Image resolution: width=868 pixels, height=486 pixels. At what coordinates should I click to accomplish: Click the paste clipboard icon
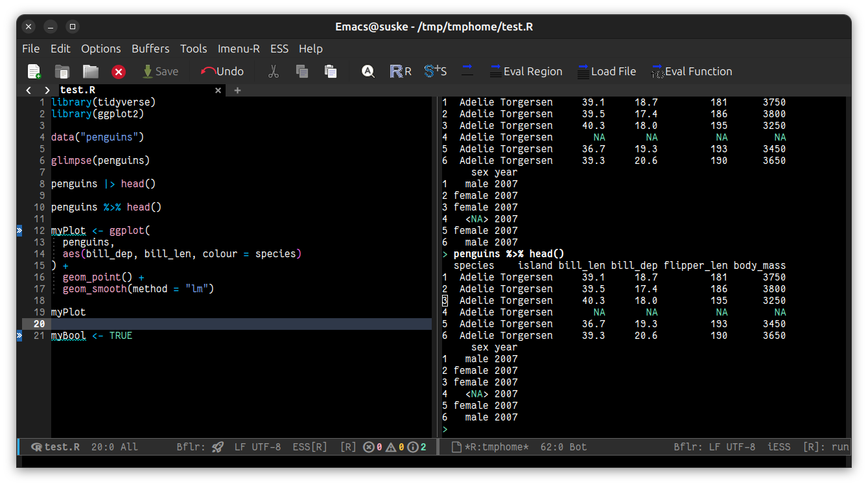(331, 71)
